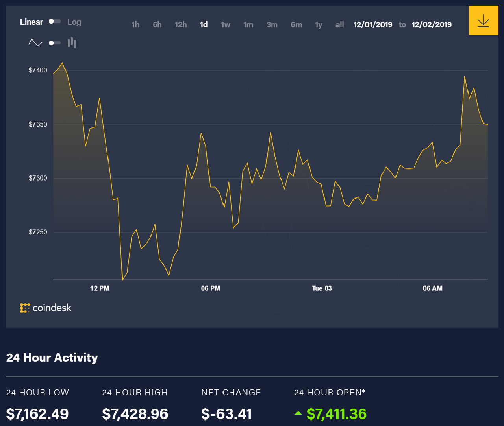Click the 06 AM time axis label

click(x=433, y=288)
